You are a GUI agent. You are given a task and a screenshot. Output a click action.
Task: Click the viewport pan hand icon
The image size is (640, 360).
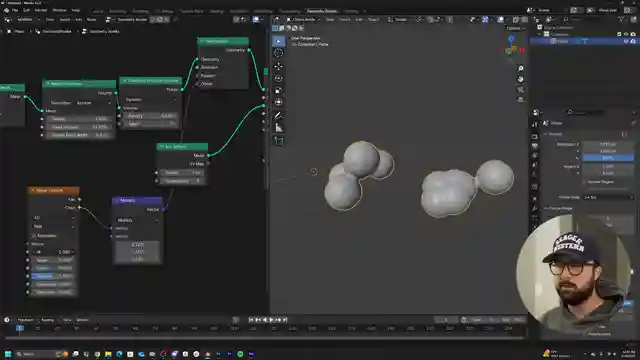(520, 79)
